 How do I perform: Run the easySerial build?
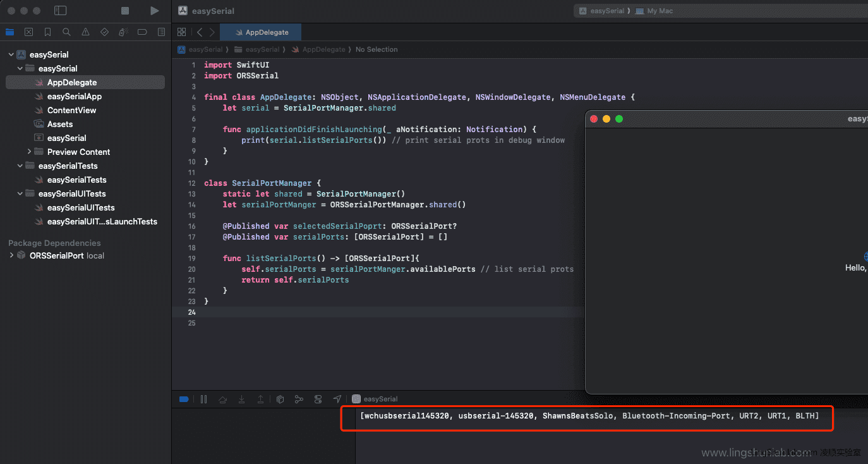[155, 11]
